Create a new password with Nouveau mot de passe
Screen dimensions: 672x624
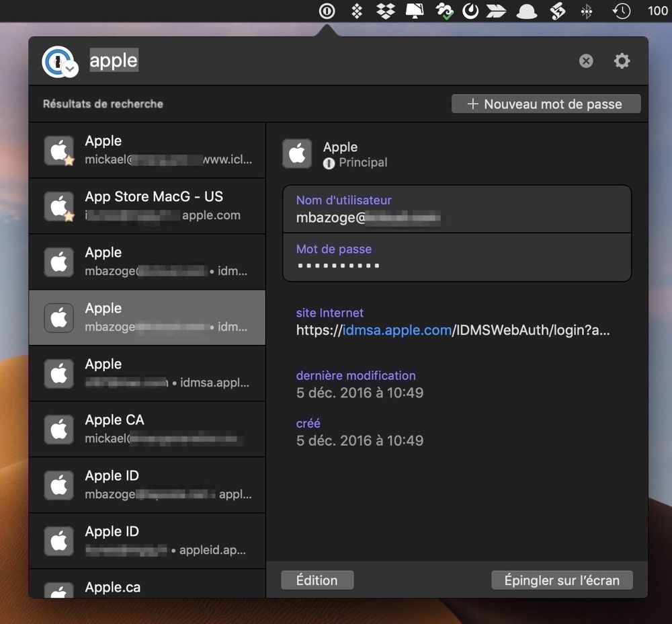[x=546, y=104]
